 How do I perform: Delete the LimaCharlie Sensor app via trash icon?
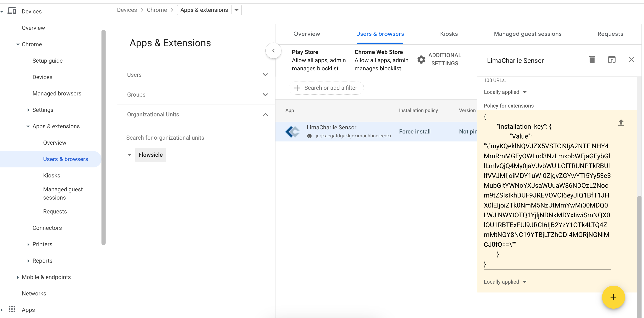pos(592,60)
